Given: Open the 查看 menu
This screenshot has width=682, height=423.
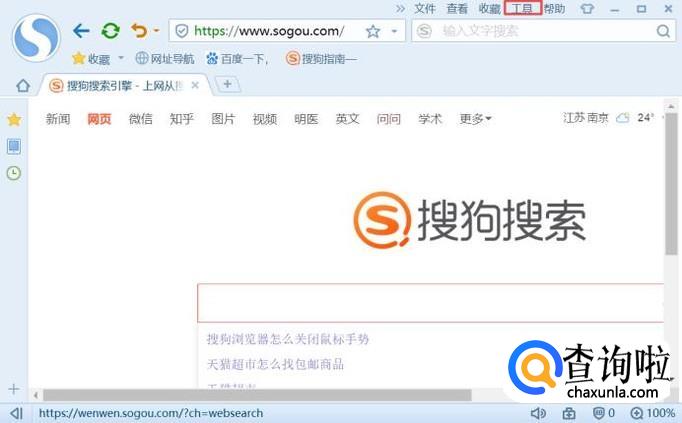Looking at the screenshot, I should [x=457, y=8].
